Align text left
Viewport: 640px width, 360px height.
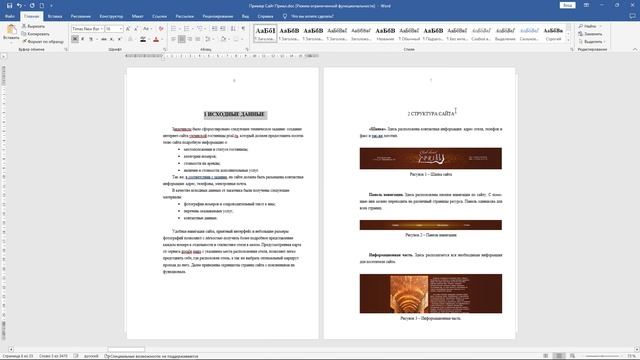coord(173,39)
